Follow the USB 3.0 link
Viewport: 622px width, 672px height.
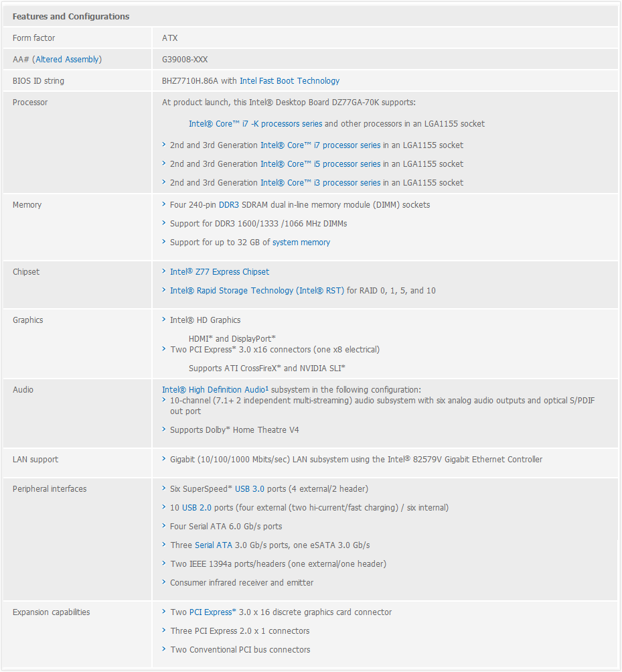tap(250, 489)
